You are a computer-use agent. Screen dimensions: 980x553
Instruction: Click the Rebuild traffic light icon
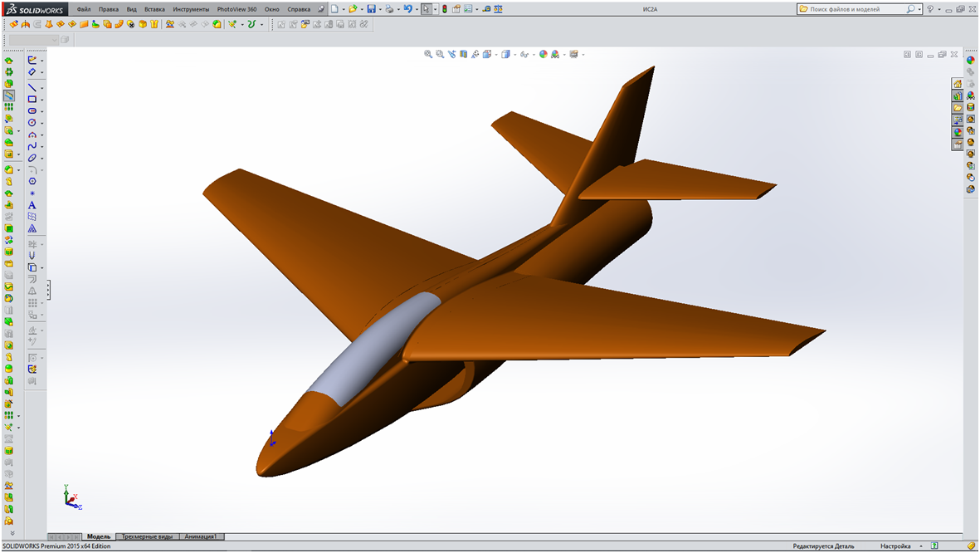click(445, 9)
